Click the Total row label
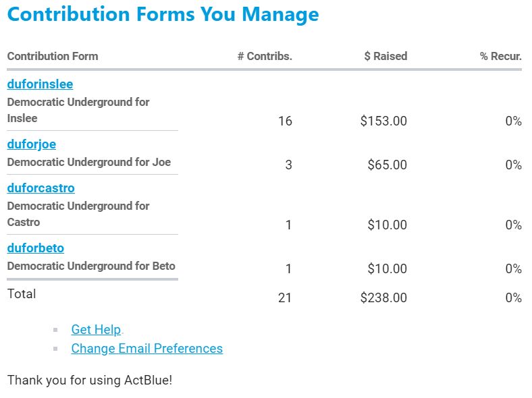 click(22, 294)
